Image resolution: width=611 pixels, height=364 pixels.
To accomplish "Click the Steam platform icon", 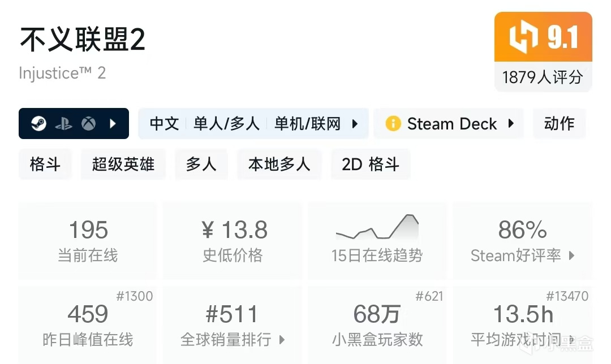I will (38, 124).
